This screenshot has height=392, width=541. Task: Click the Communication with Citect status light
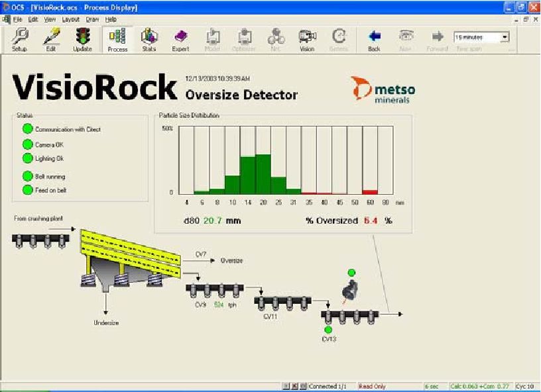point(28,129)
